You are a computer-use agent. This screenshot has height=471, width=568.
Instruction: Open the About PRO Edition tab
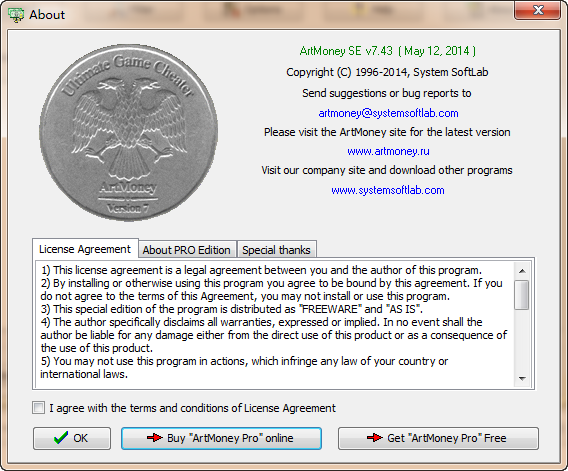click(186, 250)
